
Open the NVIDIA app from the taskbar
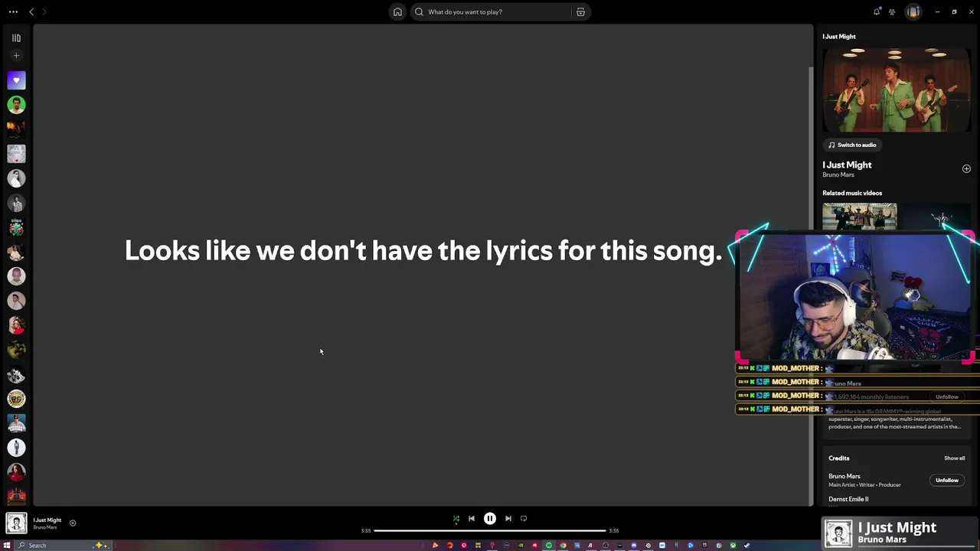[x=521, y=546]
